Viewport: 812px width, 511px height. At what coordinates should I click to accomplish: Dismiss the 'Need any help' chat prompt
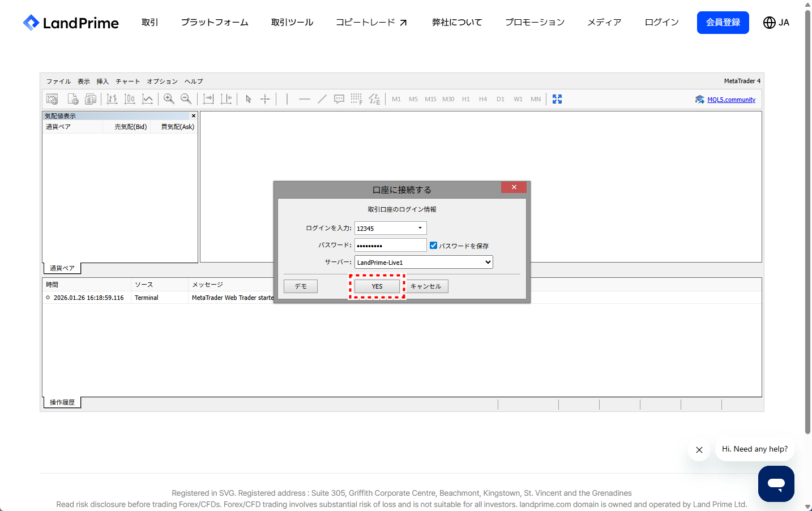point(699,450)
